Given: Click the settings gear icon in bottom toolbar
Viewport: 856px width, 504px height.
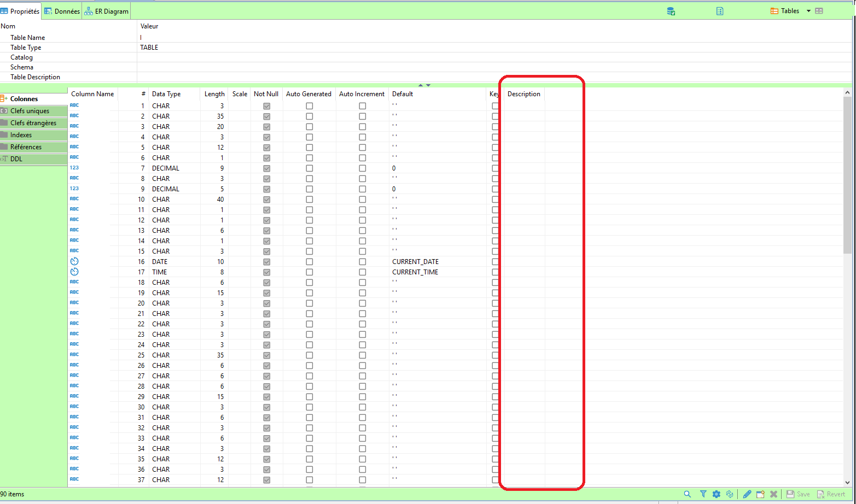Looking at the screenshot, I should click(x=717, y=494).
